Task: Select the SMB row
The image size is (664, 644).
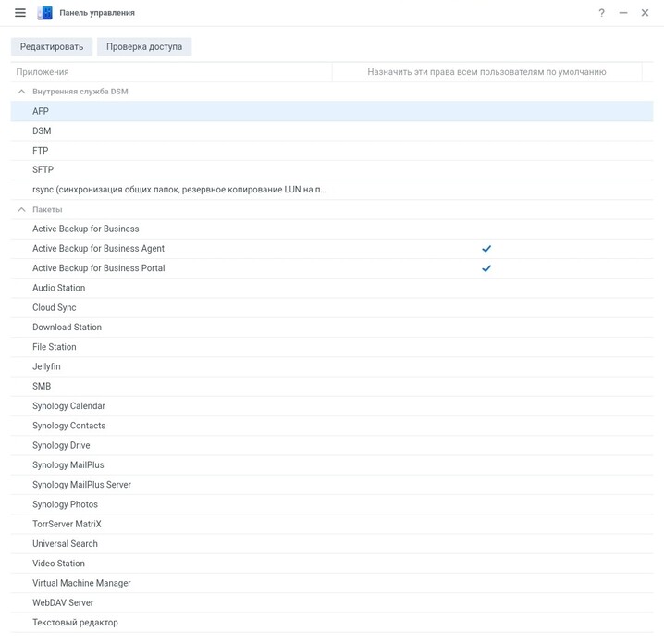Action: tap(332, 387)
